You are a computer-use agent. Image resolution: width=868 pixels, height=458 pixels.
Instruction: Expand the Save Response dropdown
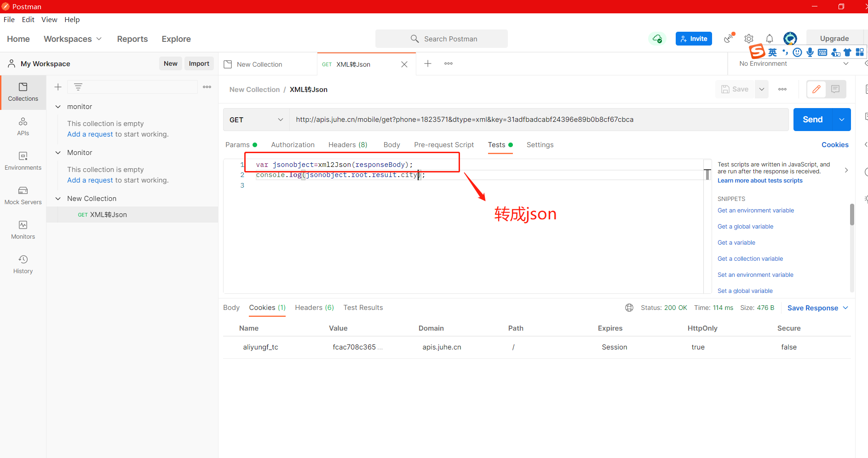point(818,308)
